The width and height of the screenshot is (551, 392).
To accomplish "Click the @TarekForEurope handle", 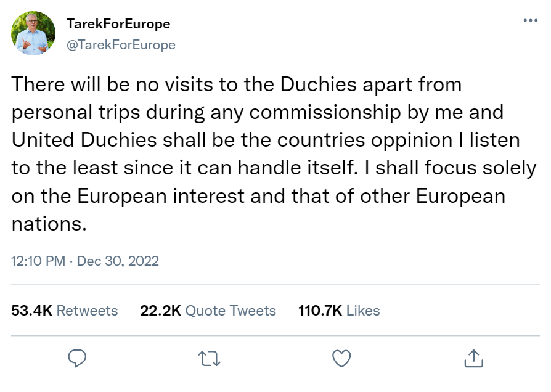I will [x=121, y=44].
